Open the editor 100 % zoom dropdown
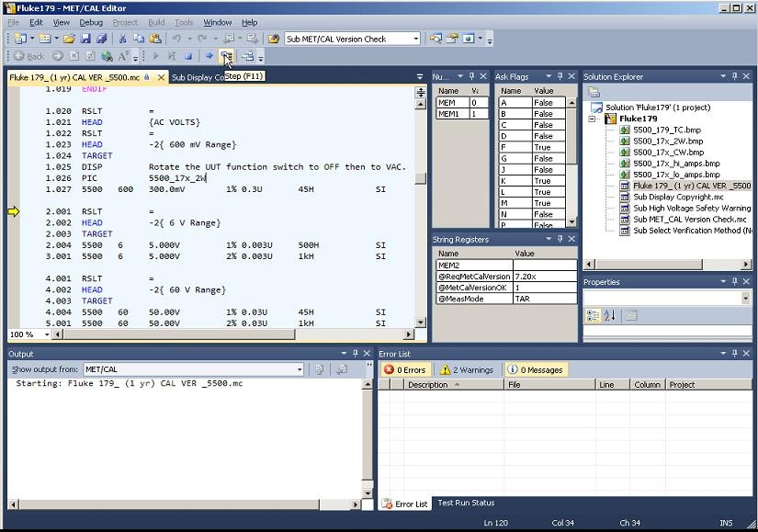Image resolution: width=758 pixels, height=532 pixels. point(47,334)
